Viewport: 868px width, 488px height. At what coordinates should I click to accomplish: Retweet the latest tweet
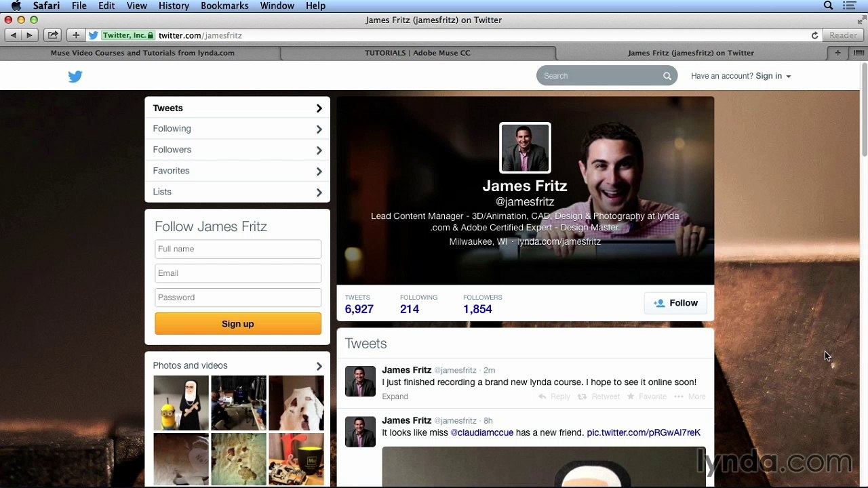[x=599, y=396]
